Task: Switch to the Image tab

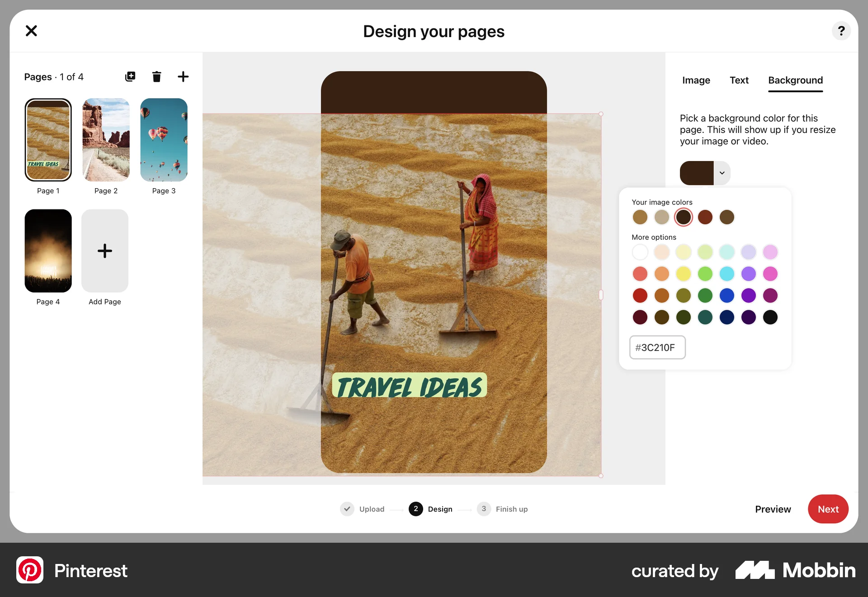Action: 696,80
